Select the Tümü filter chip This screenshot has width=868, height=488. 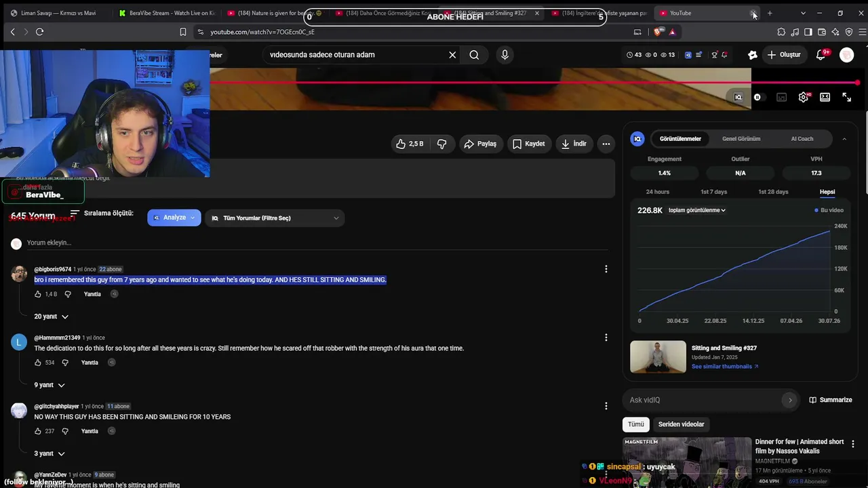click(636, 424)
